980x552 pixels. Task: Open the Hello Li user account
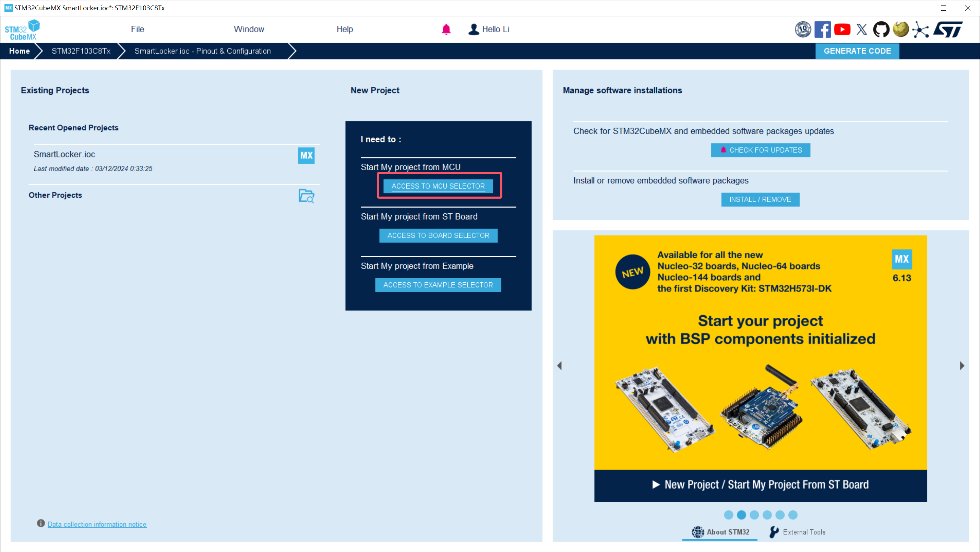[x=489, y=29]
